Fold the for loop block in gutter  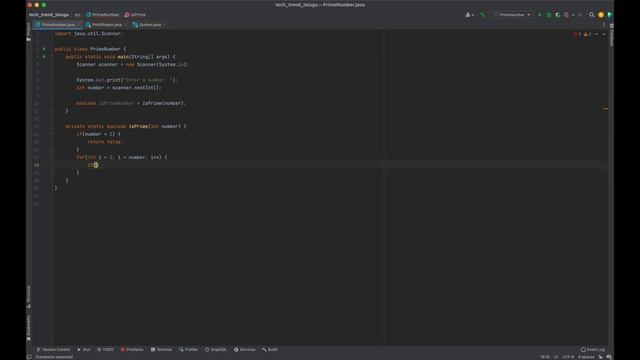[x=52, y=157]
